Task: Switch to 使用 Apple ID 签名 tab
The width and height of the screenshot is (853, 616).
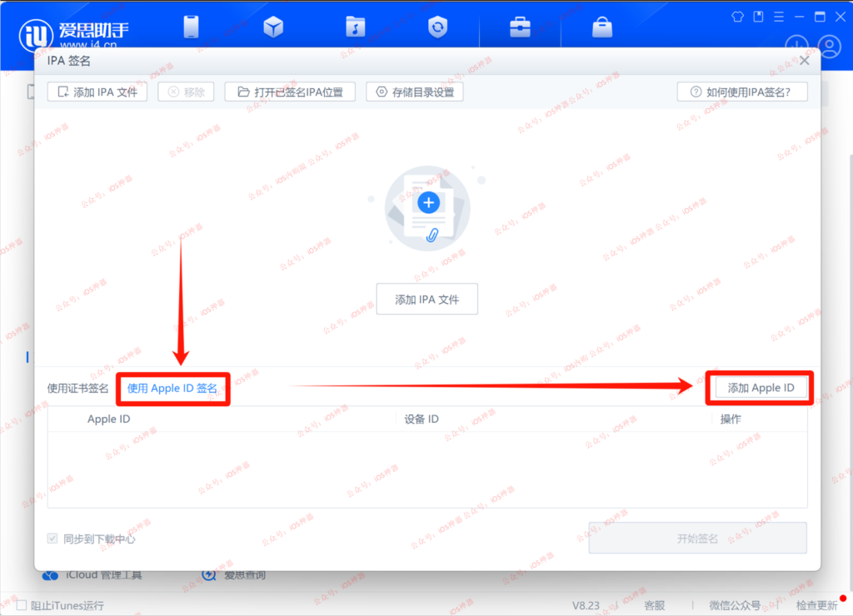Action: click(172, 388)
